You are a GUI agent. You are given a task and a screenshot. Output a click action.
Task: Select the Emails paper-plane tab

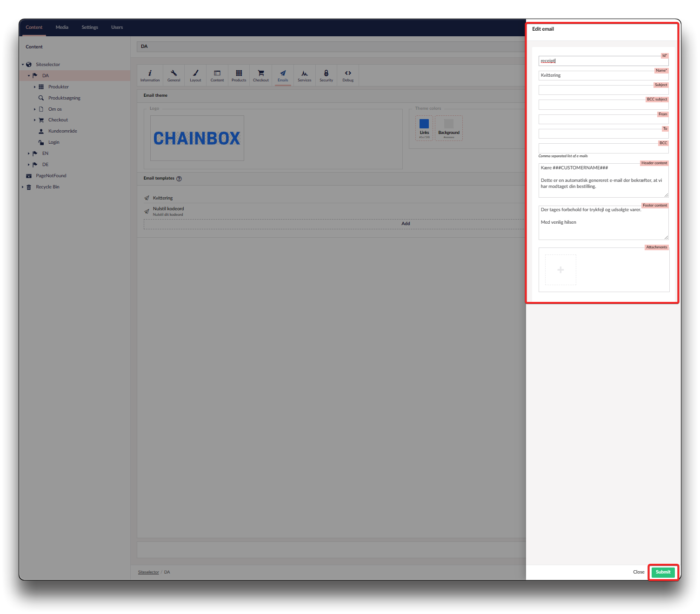point(283,75)
